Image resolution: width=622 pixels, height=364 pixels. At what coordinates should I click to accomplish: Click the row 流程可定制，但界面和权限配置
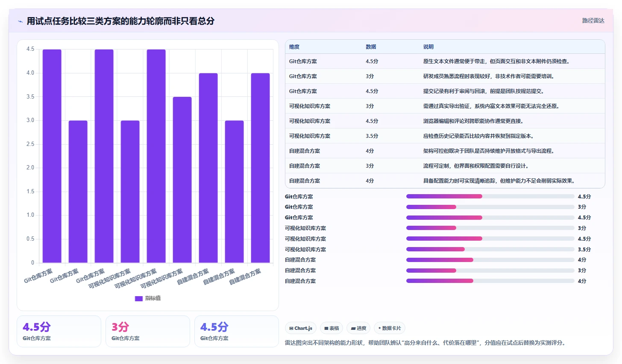click(x=445, y=166)
